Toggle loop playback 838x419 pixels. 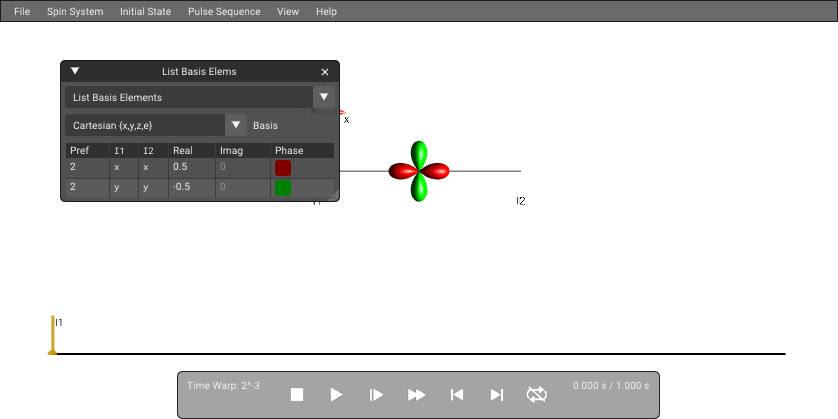point(537,395)
